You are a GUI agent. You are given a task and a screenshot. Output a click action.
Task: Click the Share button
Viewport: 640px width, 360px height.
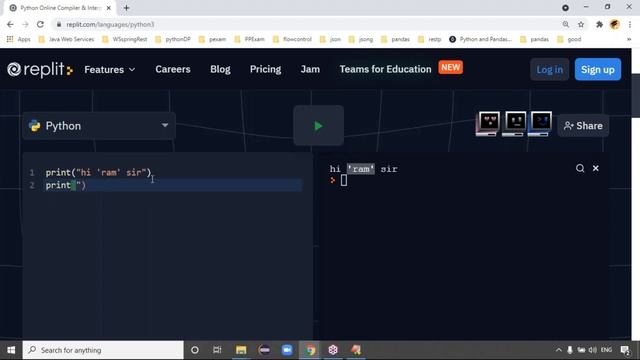point(583,126)
